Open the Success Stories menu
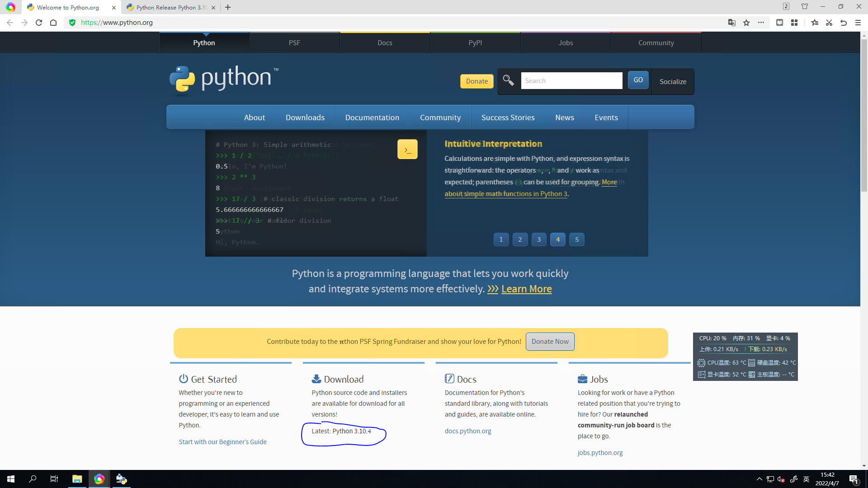868x488 pixels. [508, 117]
